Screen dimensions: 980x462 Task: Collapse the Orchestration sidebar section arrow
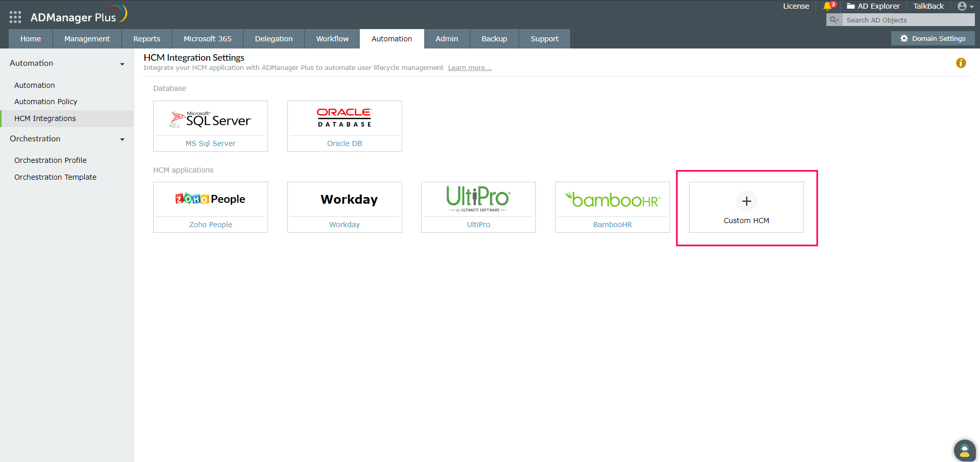pyautogui.click(x=122, y=139)
